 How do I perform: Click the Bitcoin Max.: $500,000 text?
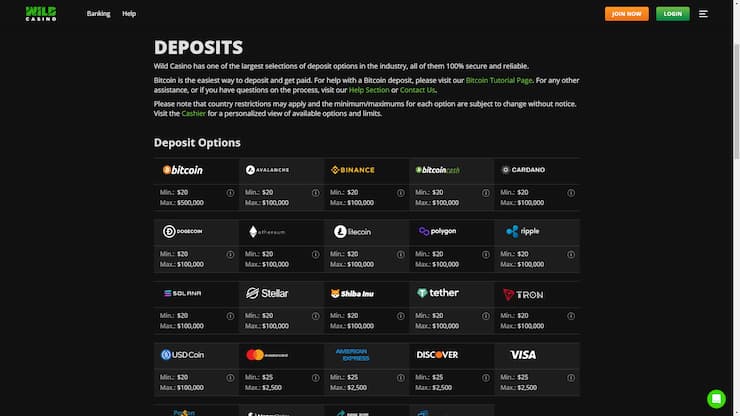tap(182, 203)
